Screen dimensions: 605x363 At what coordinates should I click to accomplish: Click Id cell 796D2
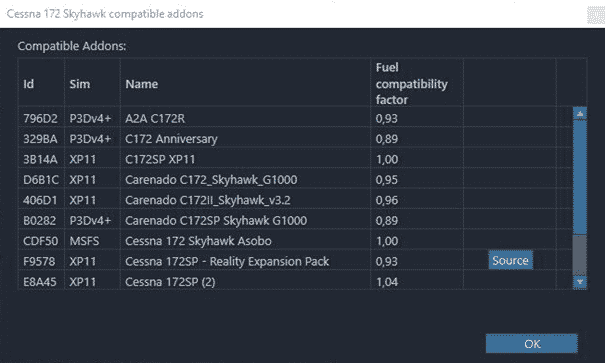pos(40,118)
